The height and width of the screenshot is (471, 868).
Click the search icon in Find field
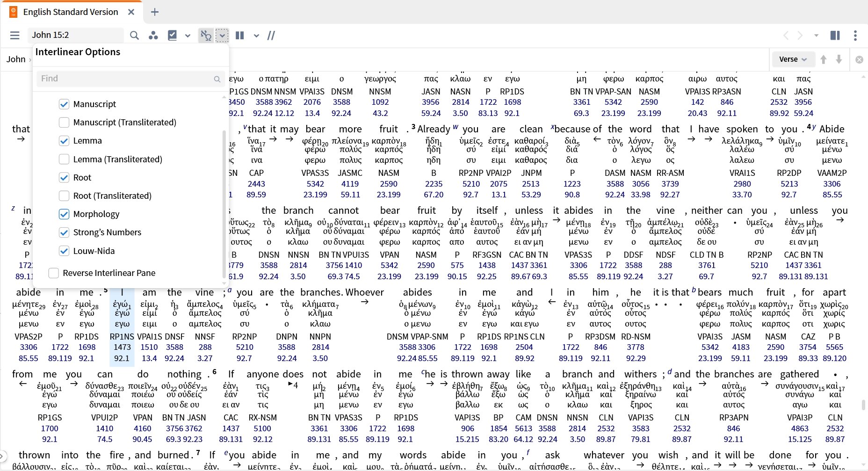point(217,79)
